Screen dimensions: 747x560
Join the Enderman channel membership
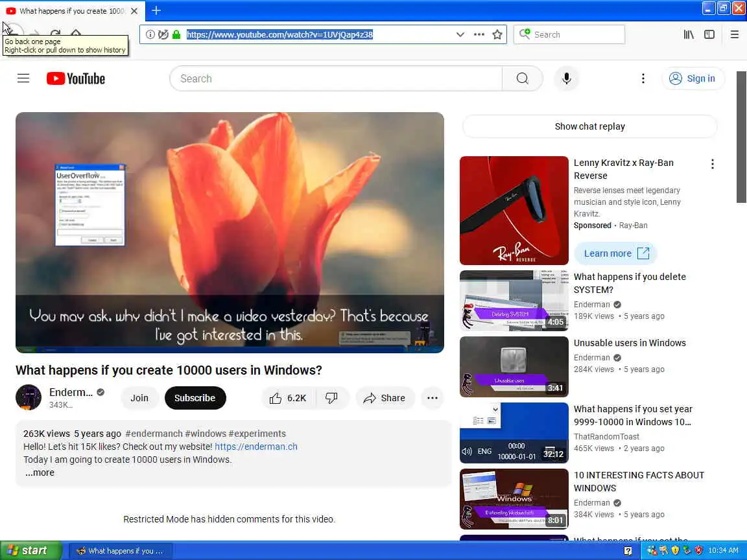coord(139,398)
